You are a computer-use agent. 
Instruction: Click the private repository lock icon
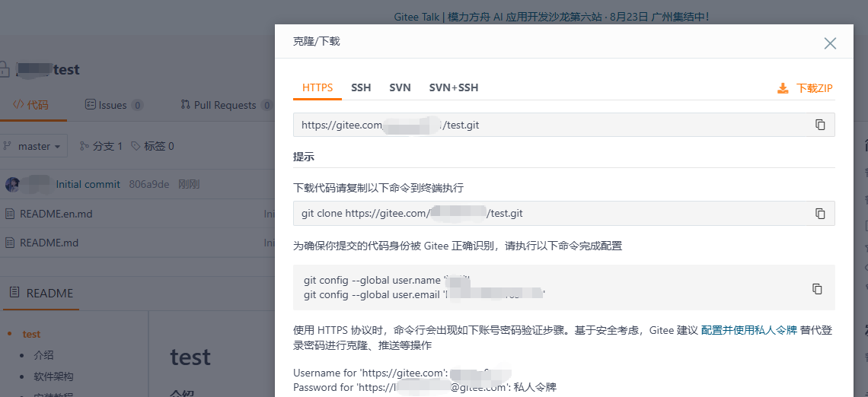point(4,70)
